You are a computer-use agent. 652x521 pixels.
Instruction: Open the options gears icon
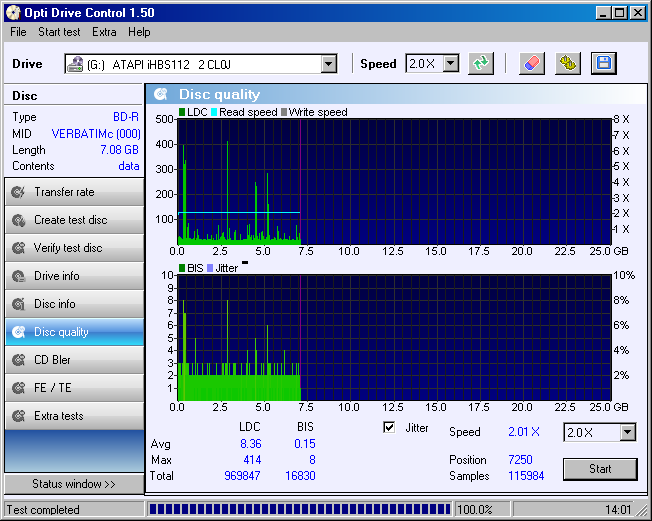(568, 64)
